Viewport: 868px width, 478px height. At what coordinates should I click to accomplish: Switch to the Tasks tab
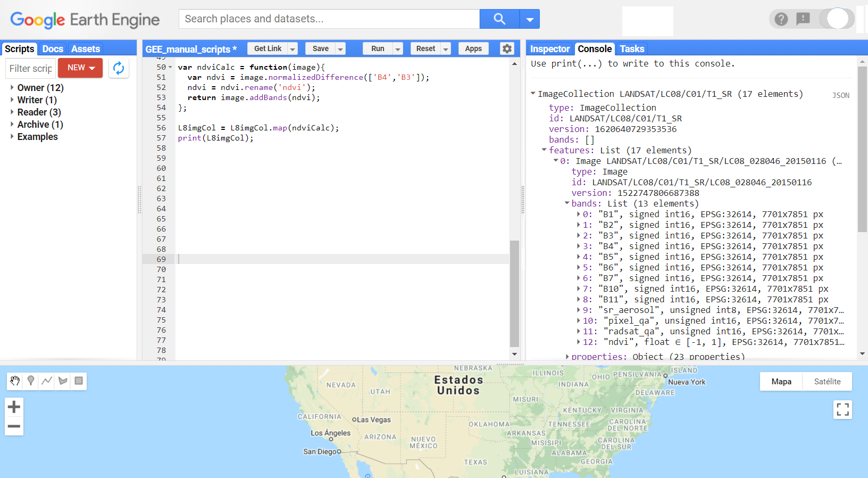[x=632, y=49]
